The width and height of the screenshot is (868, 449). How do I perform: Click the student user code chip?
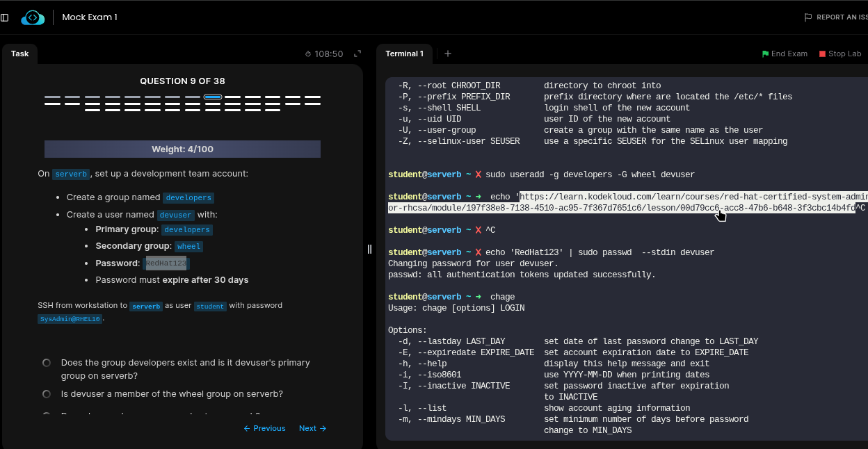point(210,307)
